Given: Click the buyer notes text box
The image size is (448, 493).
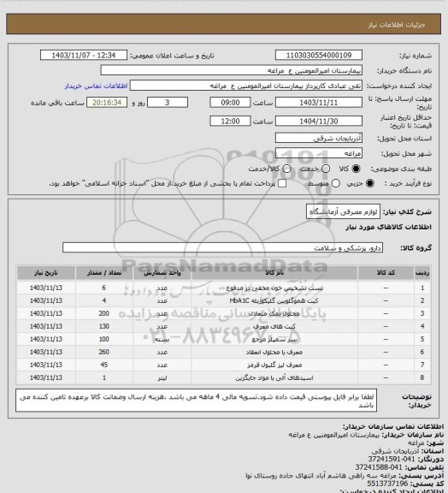Looking at the screenshot, I should 197,401.
